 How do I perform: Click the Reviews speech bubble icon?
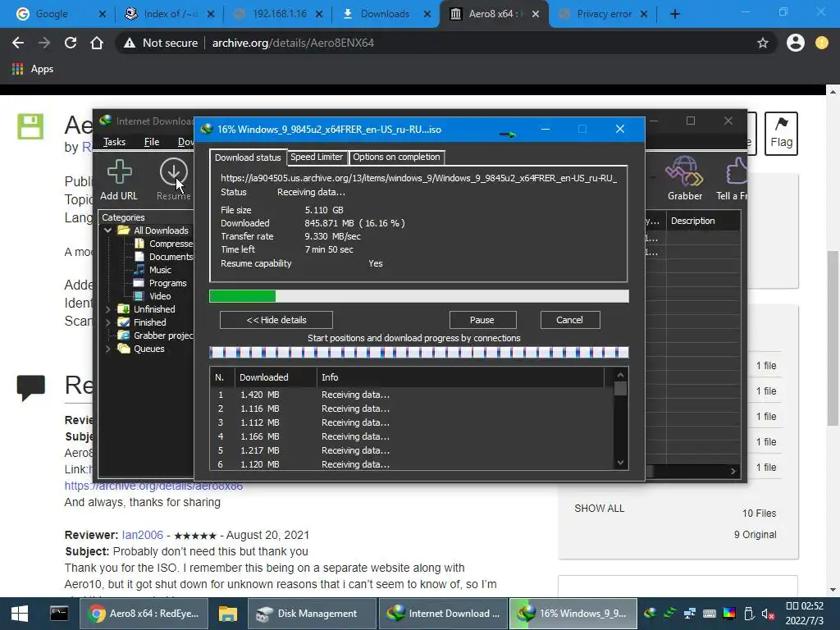30,388
